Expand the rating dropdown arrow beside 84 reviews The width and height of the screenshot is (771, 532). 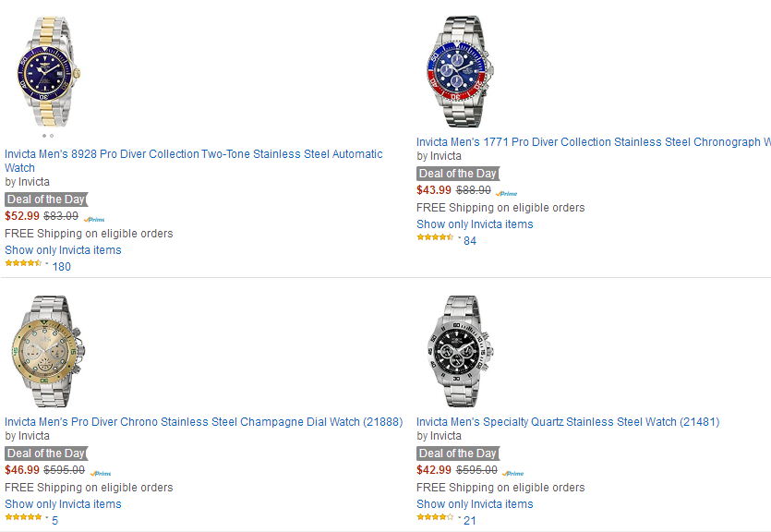[459, 237]
